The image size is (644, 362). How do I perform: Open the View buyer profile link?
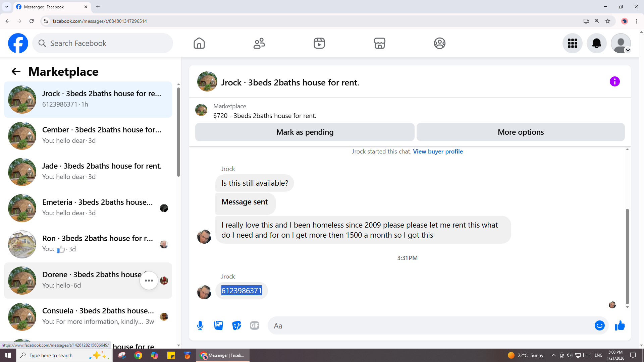438,152
